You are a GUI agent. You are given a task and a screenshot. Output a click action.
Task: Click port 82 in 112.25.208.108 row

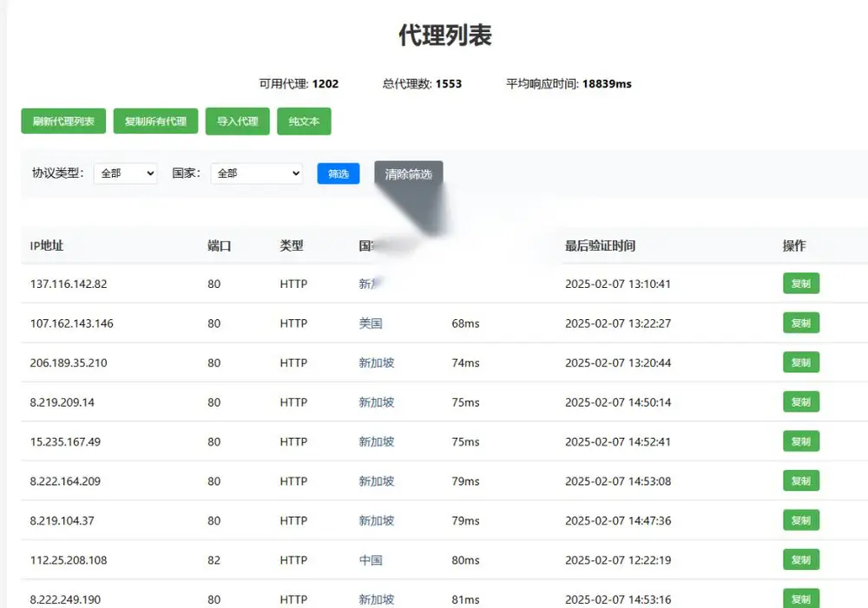point(214,560)
